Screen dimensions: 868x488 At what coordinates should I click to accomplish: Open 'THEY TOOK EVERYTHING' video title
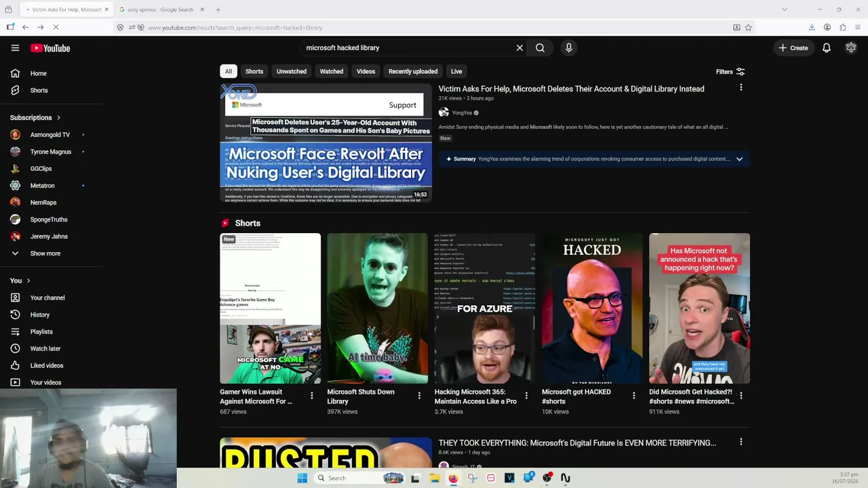coord(577,443)
